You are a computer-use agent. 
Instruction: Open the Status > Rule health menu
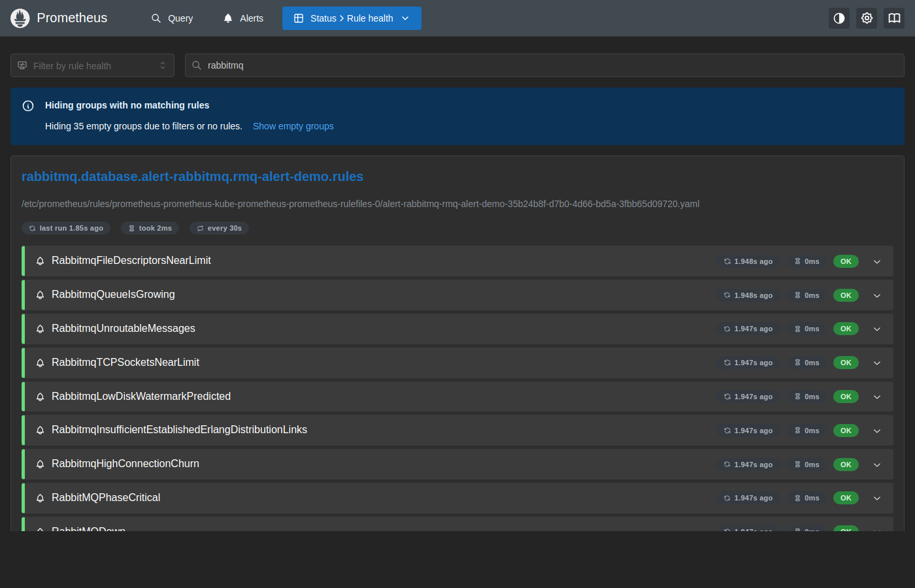tap(352, 18)
